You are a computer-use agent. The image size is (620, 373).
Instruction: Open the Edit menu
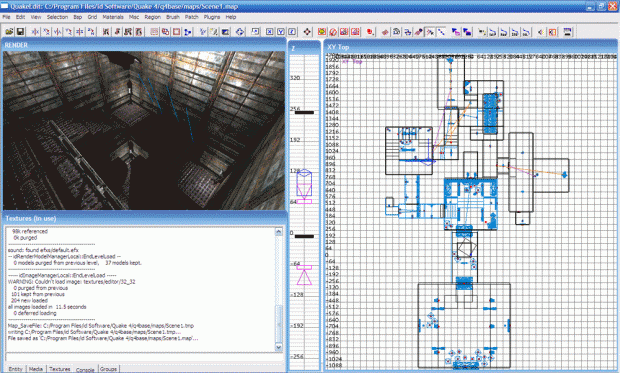click(20, 17)
